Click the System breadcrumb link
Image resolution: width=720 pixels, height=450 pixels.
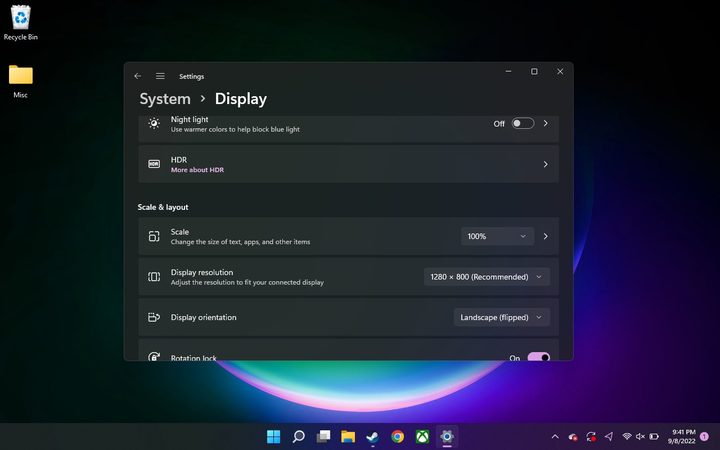coord(165,99)
